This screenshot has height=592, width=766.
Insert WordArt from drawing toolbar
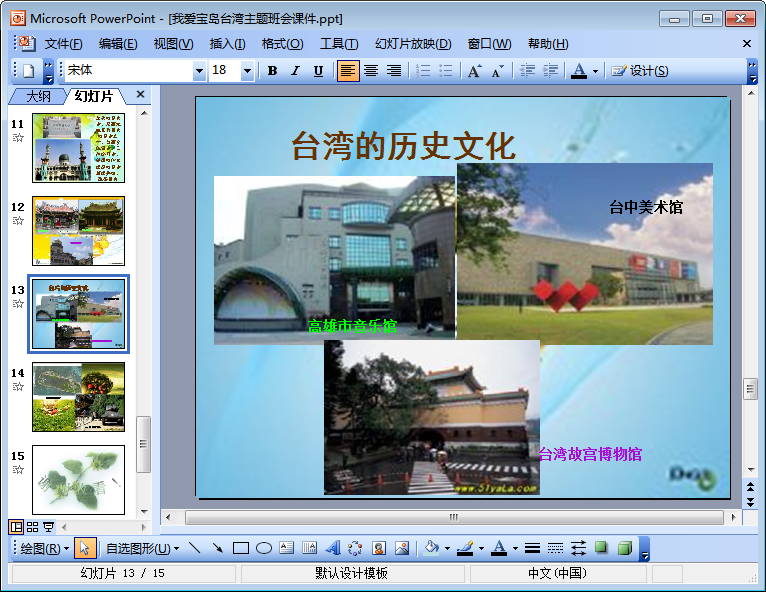tap(333, 548)
